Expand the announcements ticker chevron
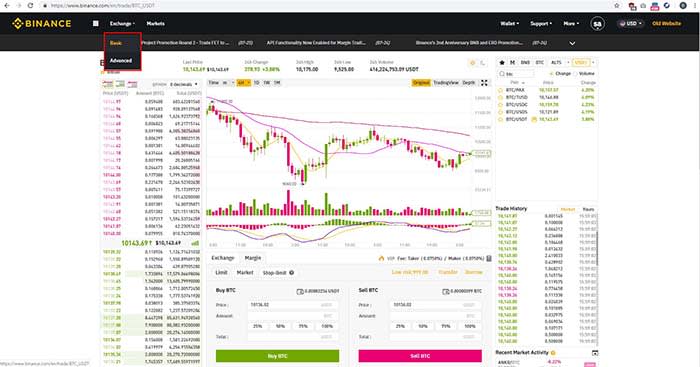Screen dimensions: 700x367 572,43
